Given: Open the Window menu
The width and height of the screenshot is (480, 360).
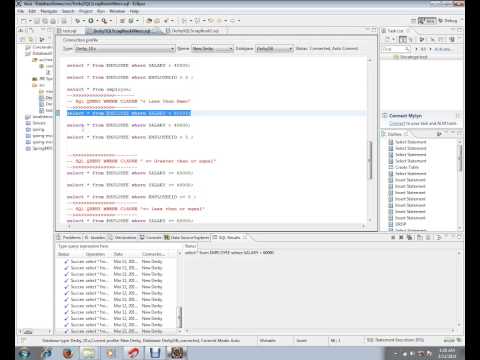Looking at the screenshot, I should 117,11.
